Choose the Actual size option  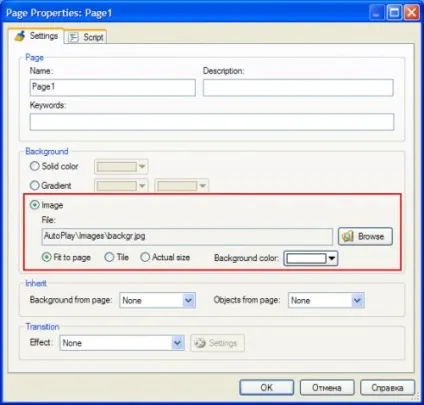pyautogui.click(x=145, y=257)
